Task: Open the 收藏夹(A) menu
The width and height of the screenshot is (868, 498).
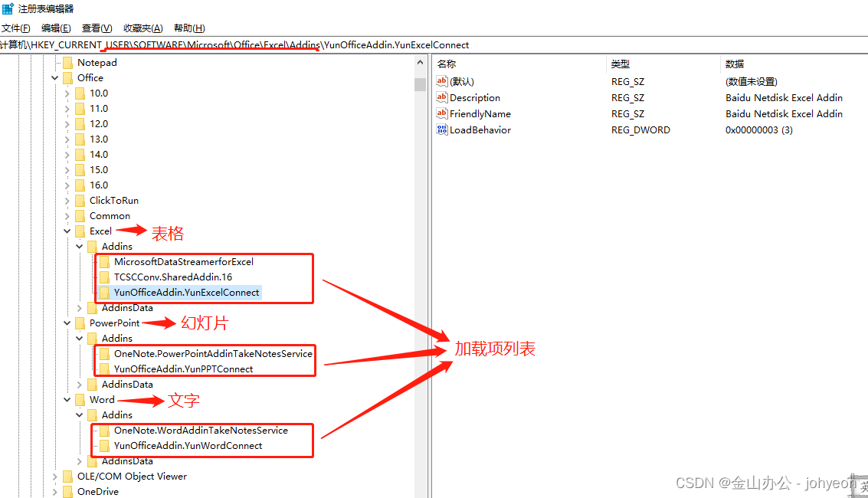Action: 142,28
